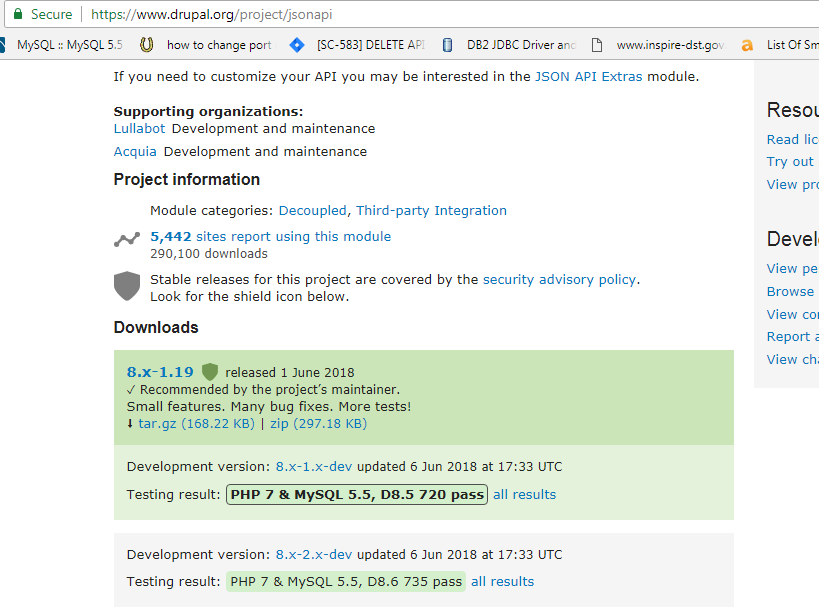Download the zip (297.18 KB) file
The image size is (819, 615).
coord(319,423)
